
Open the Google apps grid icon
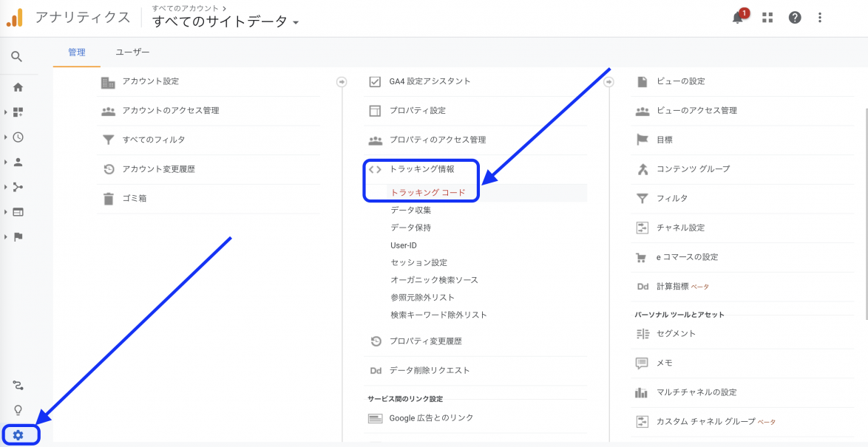767,18
